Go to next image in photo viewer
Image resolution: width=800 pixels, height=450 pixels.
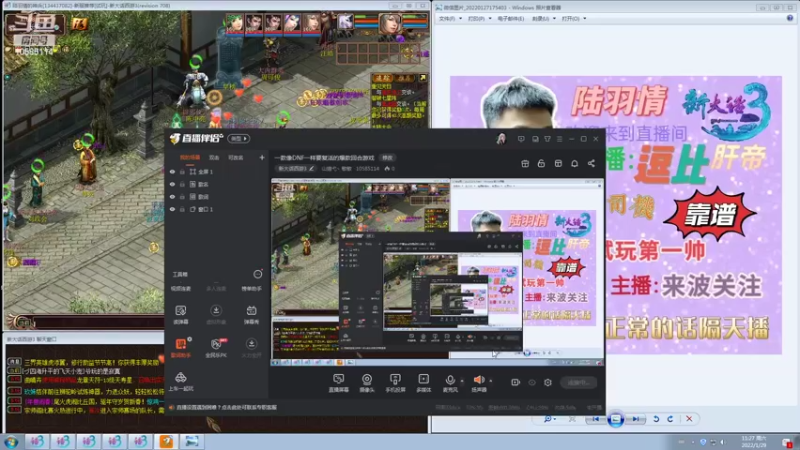(635, 419)
